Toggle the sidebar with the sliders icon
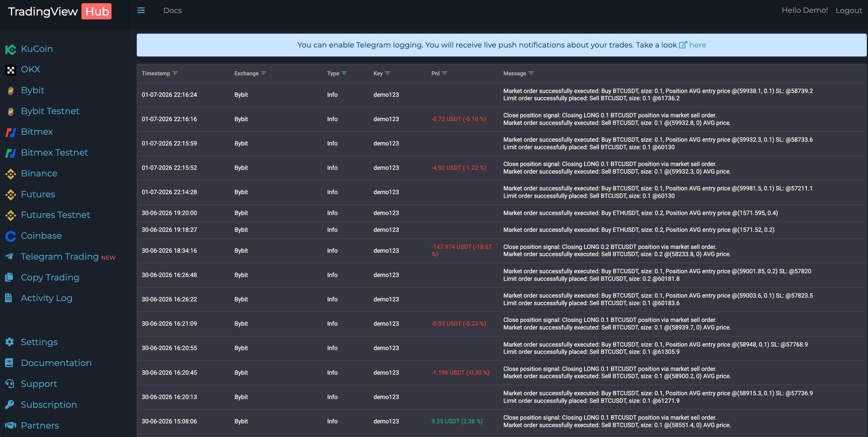 141,10
